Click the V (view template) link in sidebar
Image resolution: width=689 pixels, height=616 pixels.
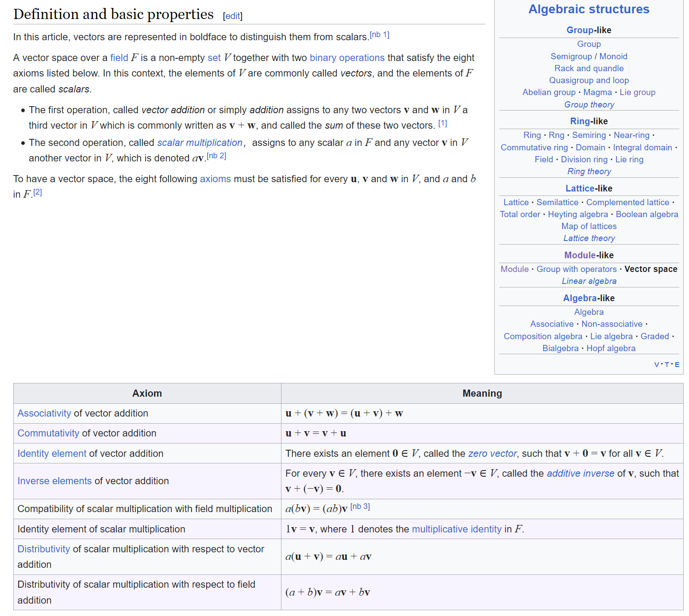click(x=656, y=365)
